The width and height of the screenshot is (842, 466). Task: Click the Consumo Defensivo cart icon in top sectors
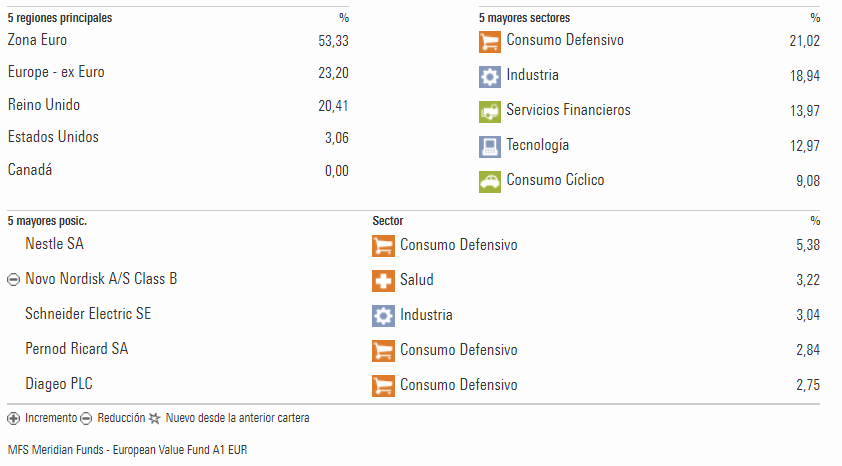click(x=490, y=42)
